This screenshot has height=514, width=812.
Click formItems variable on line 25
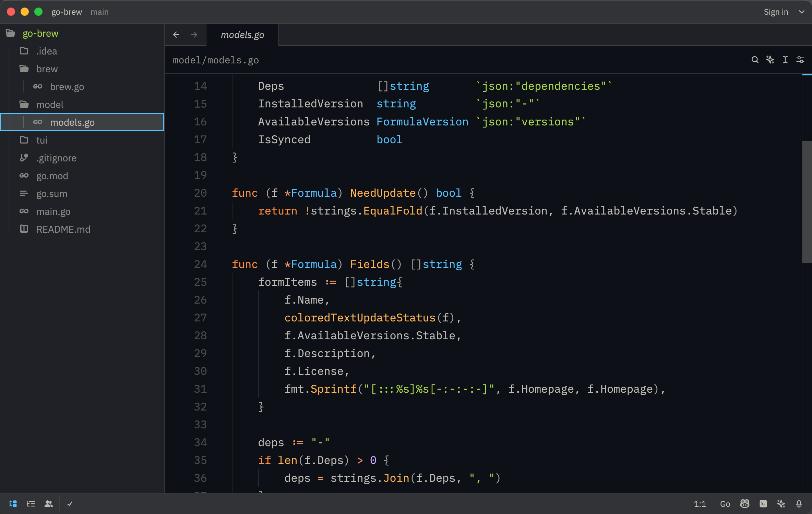pos(287,282)
